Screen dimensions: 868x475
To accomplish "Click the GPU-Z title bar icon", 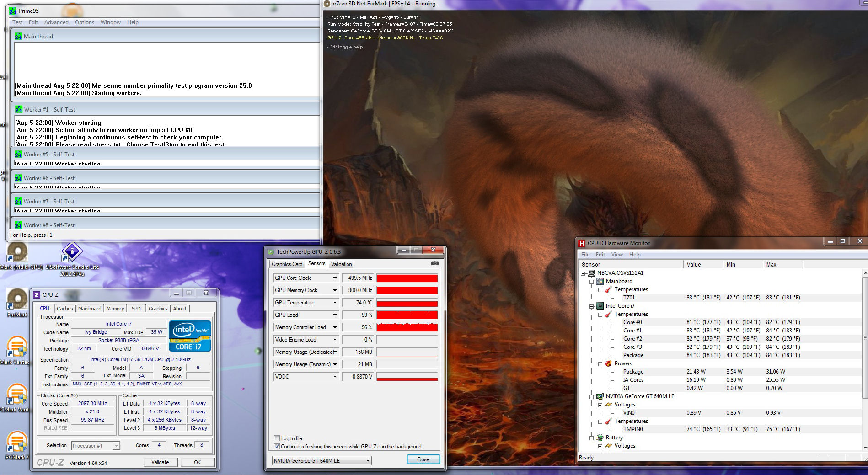I will coord(271,252).
